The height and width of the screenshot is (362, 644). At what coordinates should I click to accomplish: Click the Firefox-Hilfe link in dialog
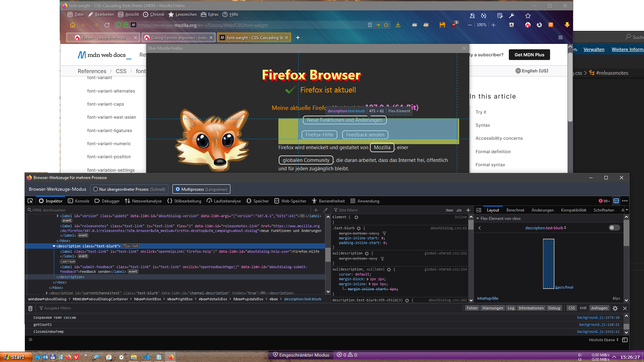coord(319,135)
